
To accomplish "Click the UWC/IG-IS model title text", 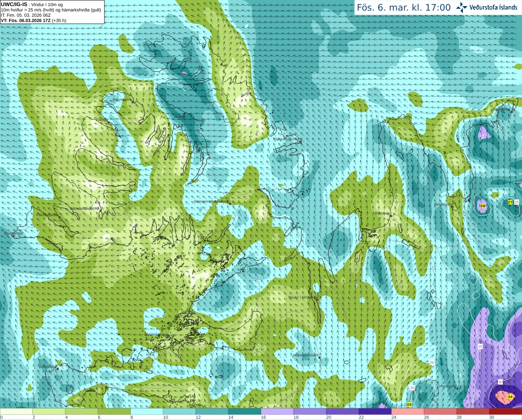I will click(x=14, y=4).
